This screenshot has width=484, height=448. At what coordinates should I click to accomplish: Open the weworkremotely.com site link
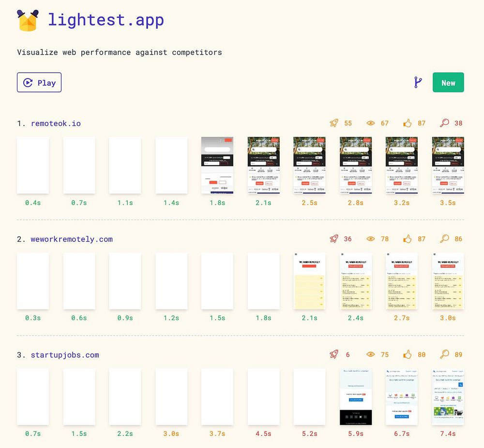click(72, 239)
